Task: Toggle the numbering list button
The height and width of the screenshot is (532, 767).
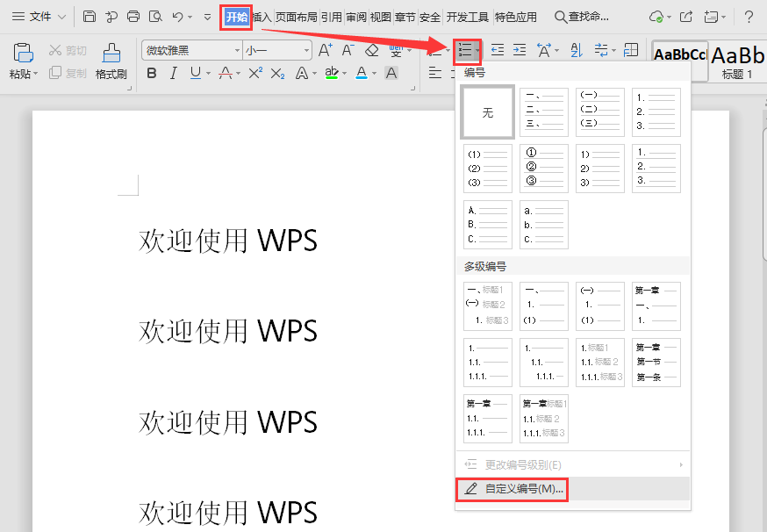Action: point(465,50)
